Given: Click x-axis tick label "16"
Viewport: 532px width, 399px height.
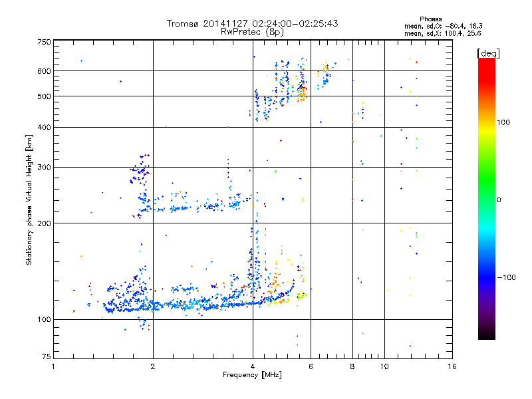Looking at the screenshot, I should coord(452,366).
